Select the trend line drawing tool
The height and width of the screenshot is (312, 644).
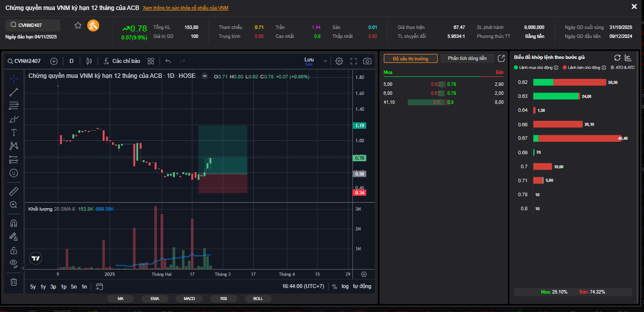pyautogui.click(x=14, y=92)
